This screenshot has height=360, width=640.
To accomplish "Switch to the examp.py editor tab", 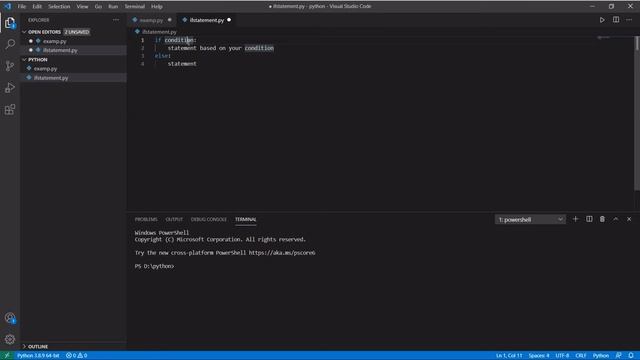I will click(151, 20).
